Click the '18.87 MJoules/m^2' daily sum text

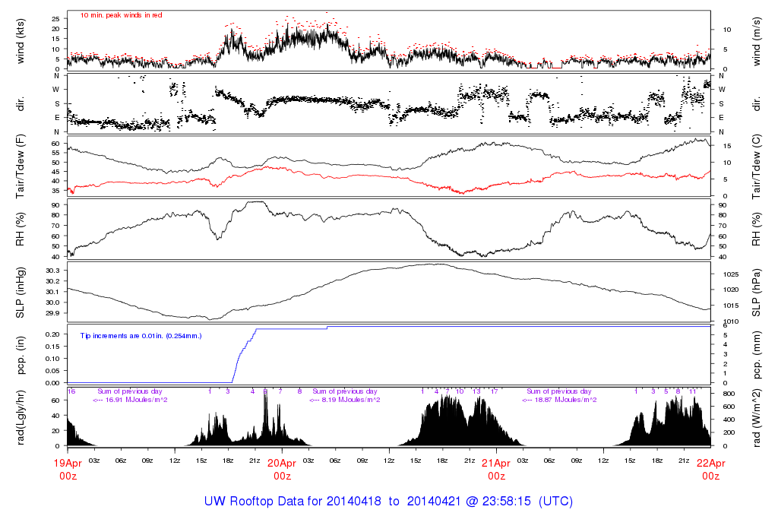pos(565,400)
